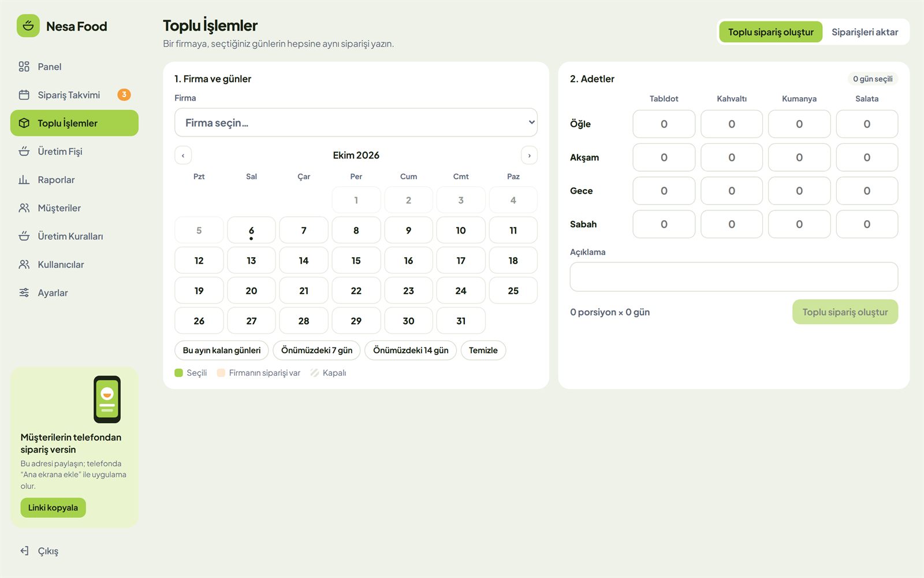The image size is (924, 578).
Task: Click the Öğle Tabldot quantity field
Action: (664, 124)
